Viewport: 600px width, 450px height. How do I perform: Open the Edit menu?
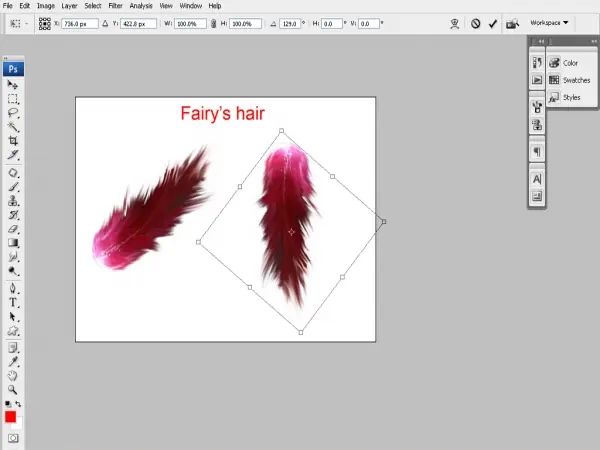tap(24, 6)
